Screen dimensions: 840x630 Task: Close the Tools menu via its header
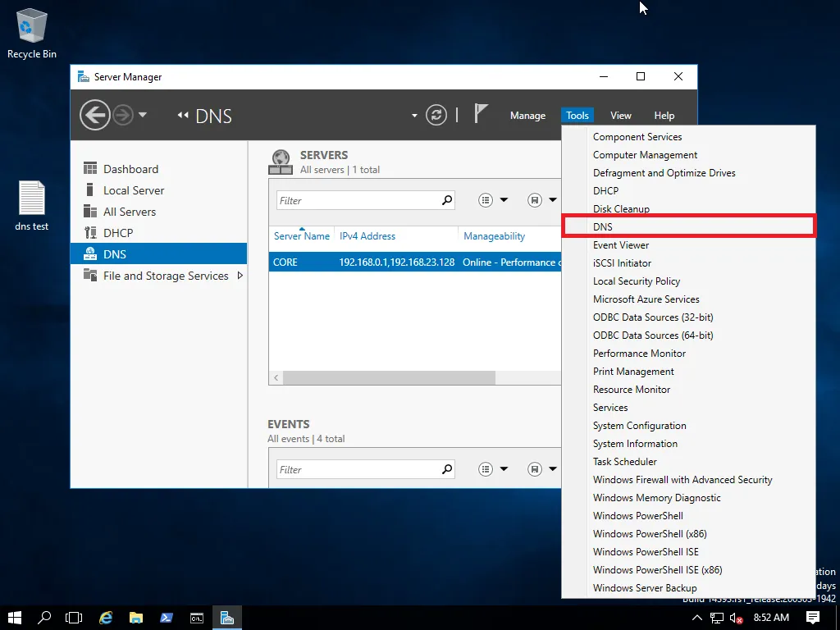click(x=577, y=115)
